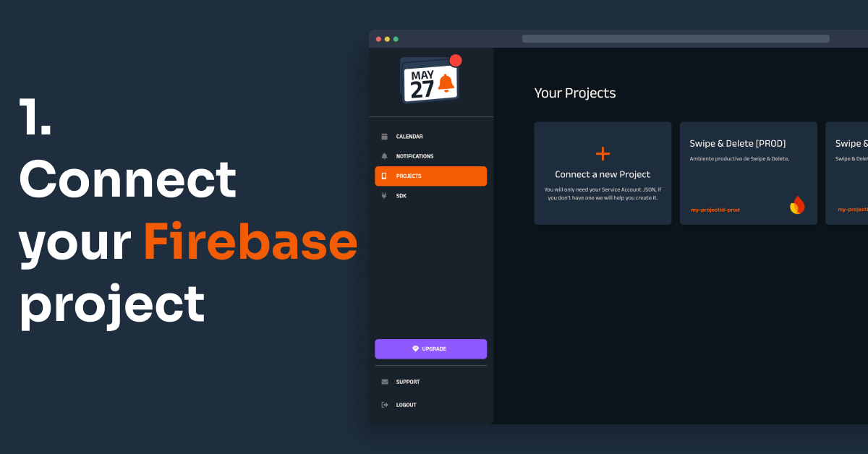Click the Firebase flame on the PROD card

click(796, 205)
